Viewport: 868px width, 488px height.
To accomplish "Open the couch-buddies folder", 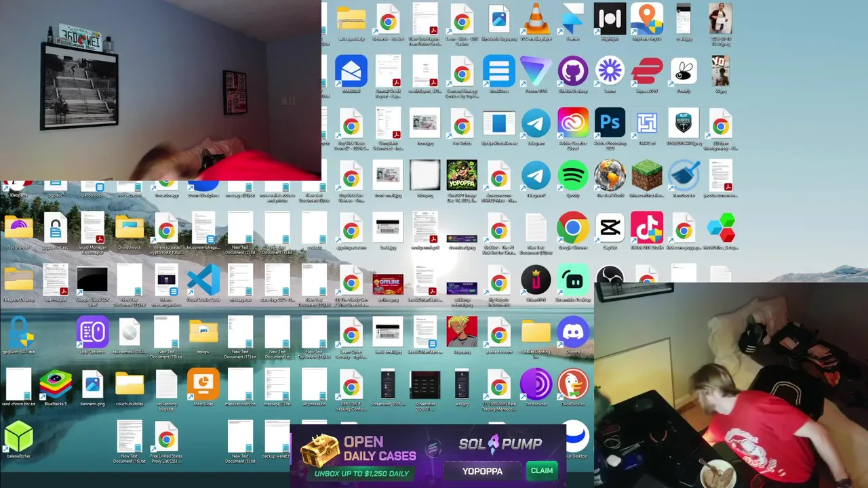I will tap(130, 385).
